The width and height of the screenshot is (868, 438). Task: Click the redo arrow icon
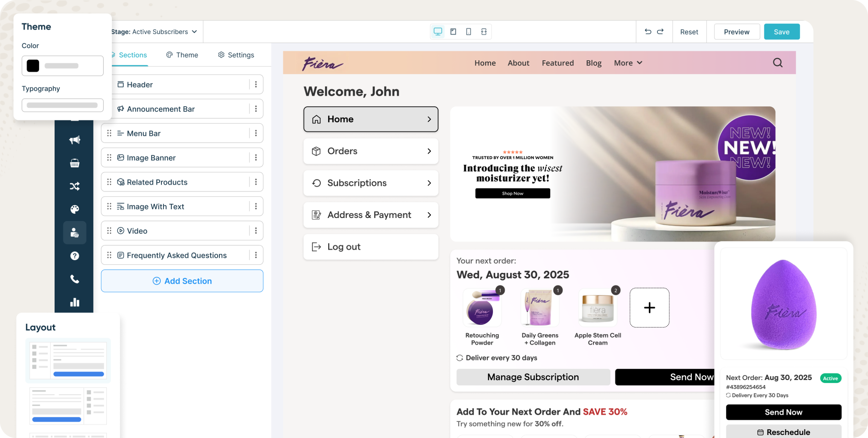(x=660, y=32)
